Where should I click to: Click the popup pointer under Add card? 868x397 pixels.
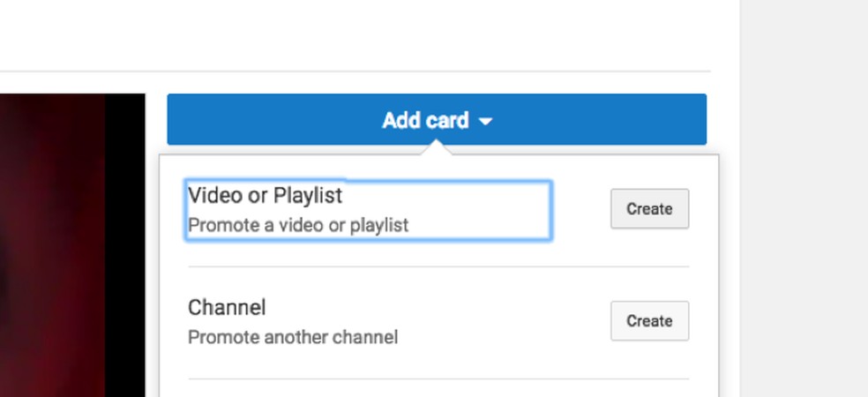[x=437, y=149]
